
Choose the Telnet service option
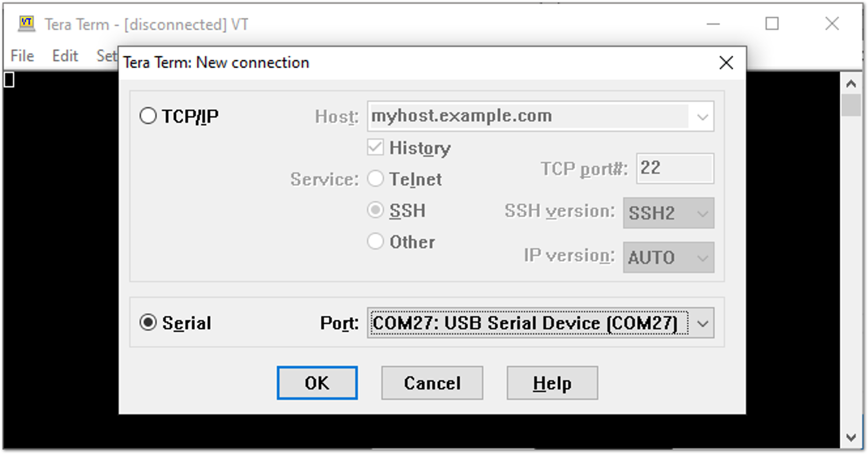375,179
